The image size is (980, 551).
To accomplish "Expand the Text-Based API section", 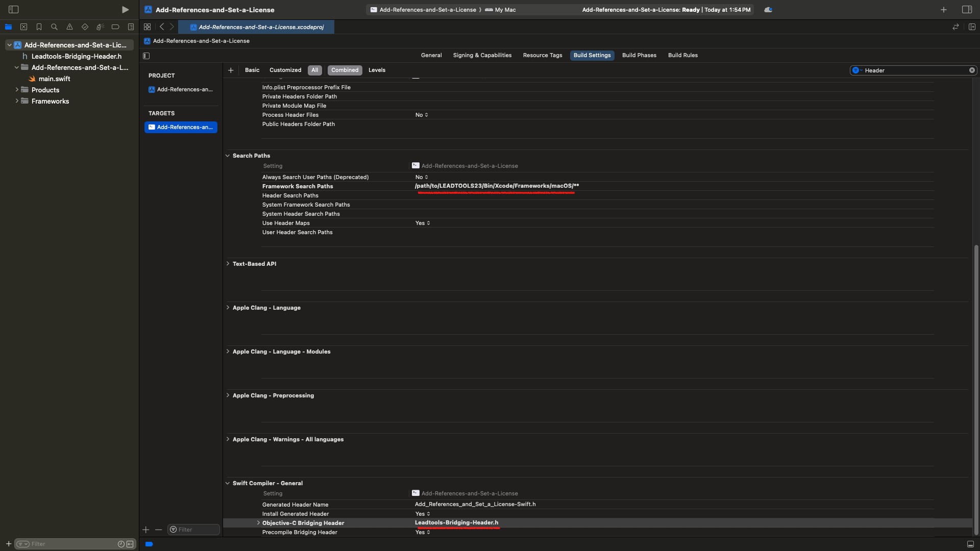I will pos(228,264).
